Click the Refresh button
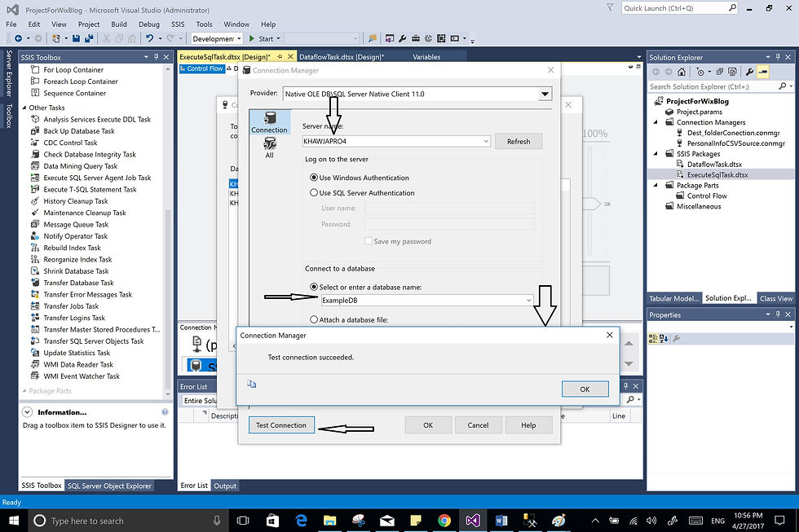Image resolution: width=799 pixels, height=532 pixels. [519, 142]
